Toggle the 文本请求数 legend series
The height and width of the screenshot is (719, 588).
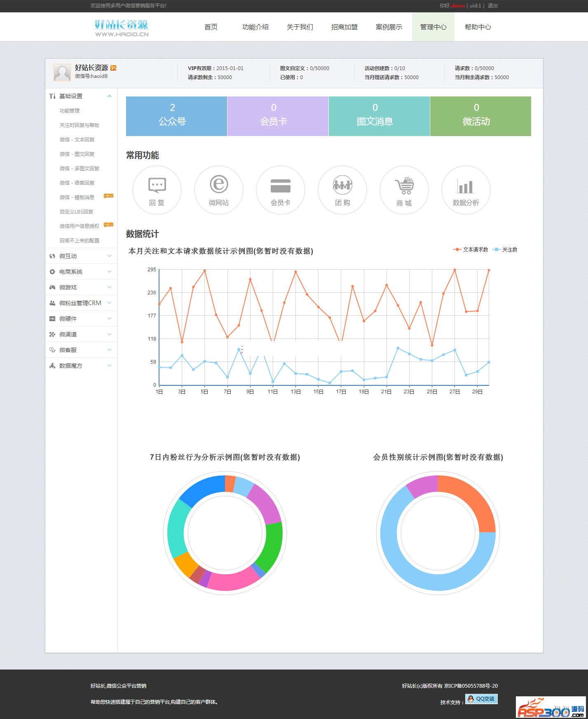(x=471, y=249)
